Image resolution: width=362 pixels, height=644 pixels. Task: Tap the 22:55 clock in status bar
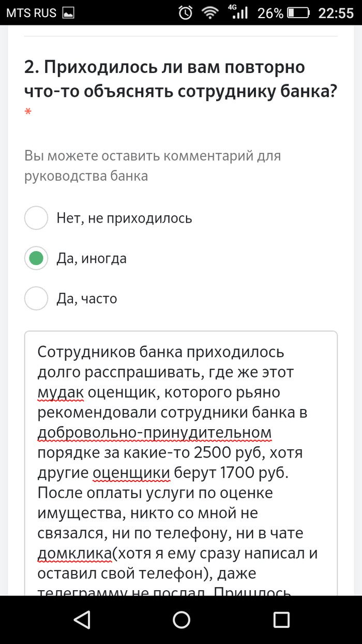(336, 13)
